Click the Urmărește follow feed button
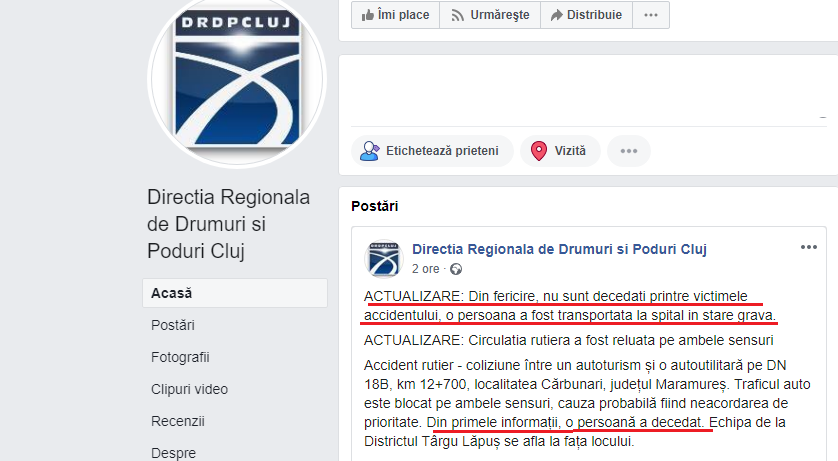 pos(490,15)
